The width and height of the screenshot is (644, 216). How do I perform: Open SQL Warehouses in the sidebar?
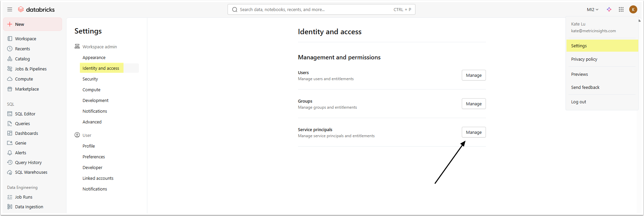click(x=31, y=172)
